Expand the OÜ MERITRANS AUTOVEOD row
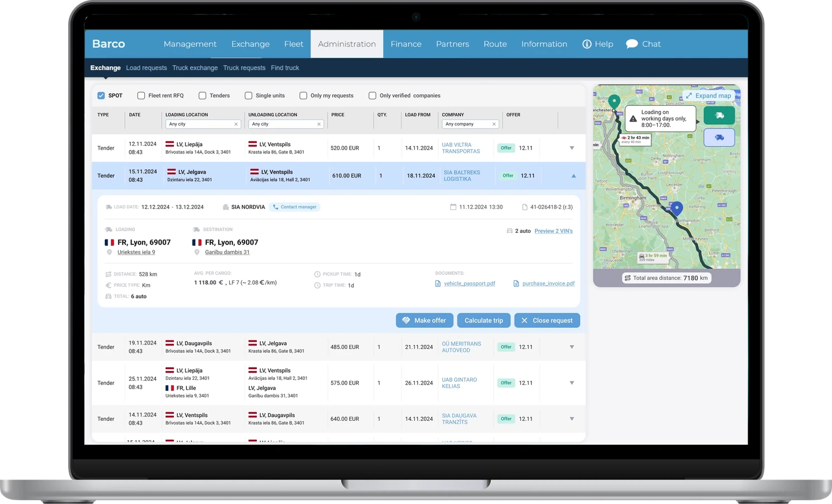This screenshot has height=504, width=832. click(x=572, y=347)
